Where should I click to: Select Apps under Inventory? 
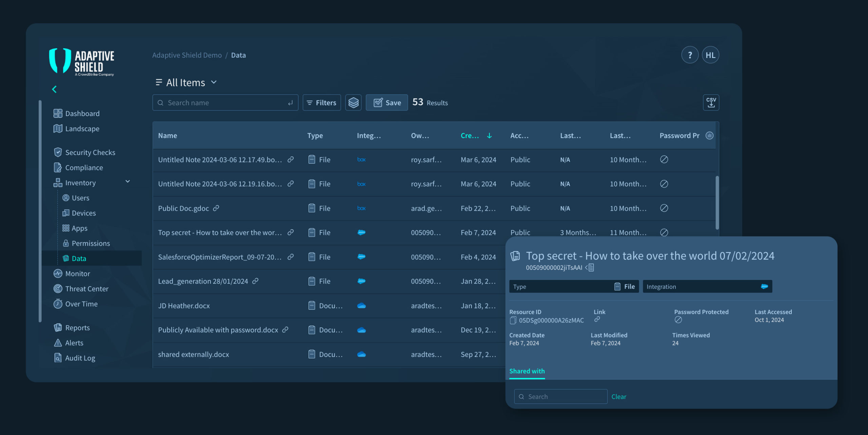coord(75,228)
